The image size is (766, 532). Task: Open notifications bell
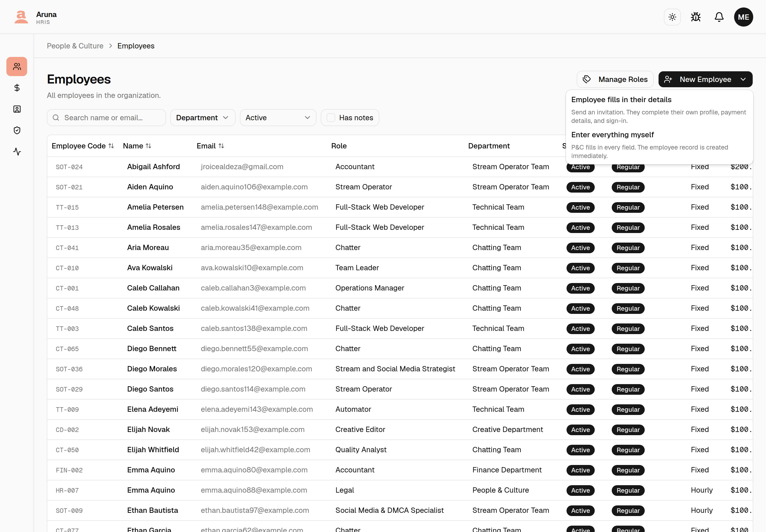point(719,17)
